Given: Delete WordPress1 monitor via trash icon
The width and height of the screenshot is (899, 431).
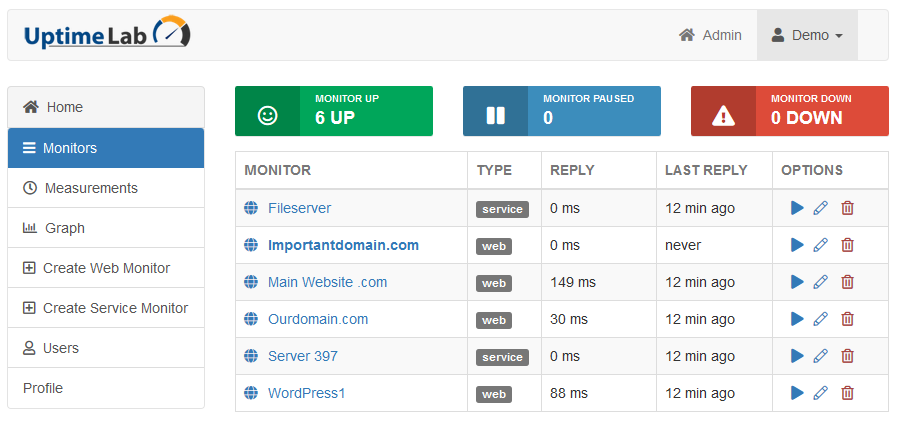Looking at the screenshot, I should 847,393.
